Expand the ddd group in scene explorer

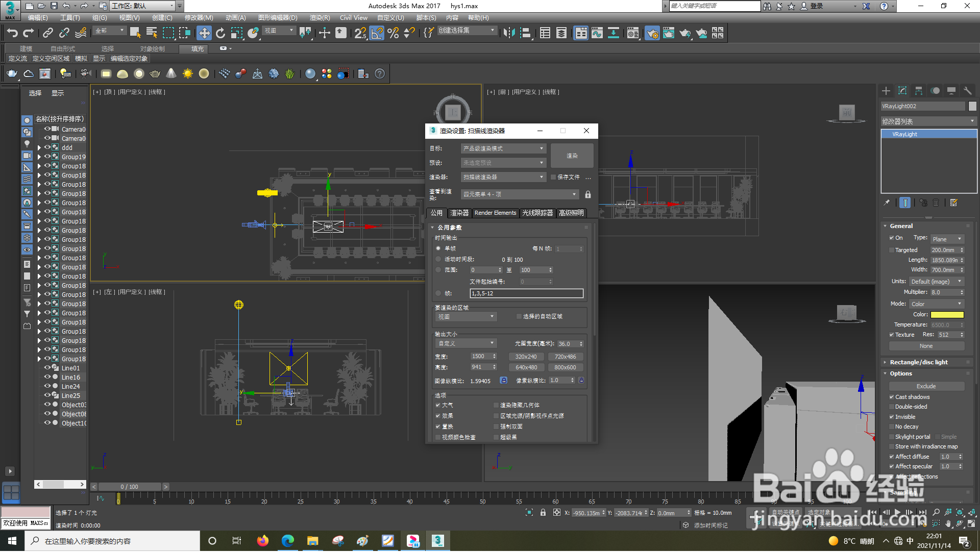click(39, 148)
